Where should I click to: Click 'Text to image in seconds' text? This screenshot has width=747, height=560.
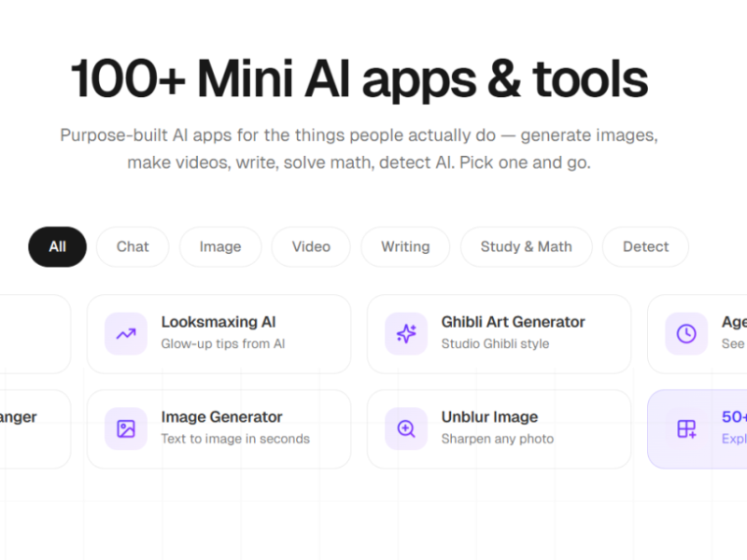(x=235, y=439)
